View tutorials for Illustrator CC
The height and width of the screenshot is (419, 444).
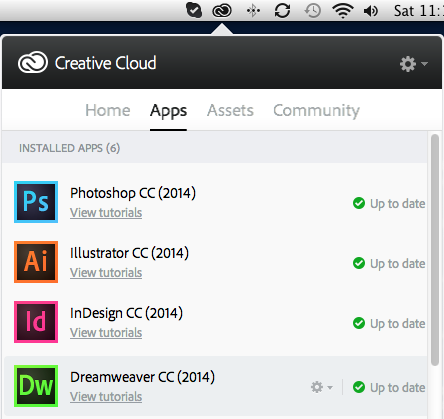tap(106, 273)
